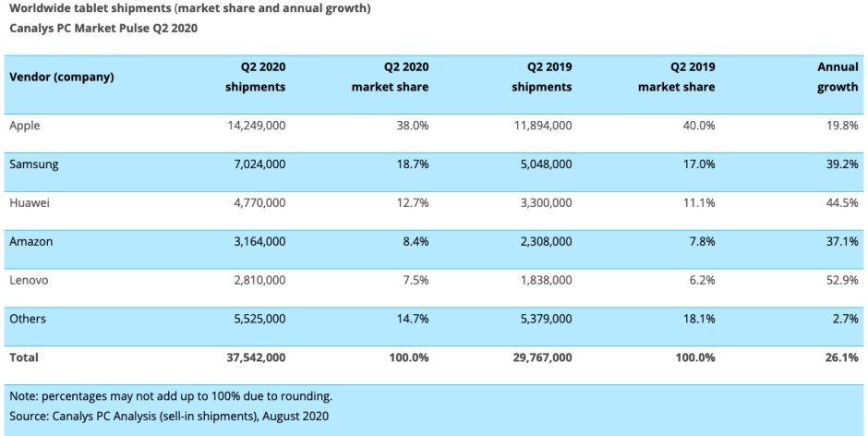Select Samsung annual growth 39.2%

tap(843, 164)
